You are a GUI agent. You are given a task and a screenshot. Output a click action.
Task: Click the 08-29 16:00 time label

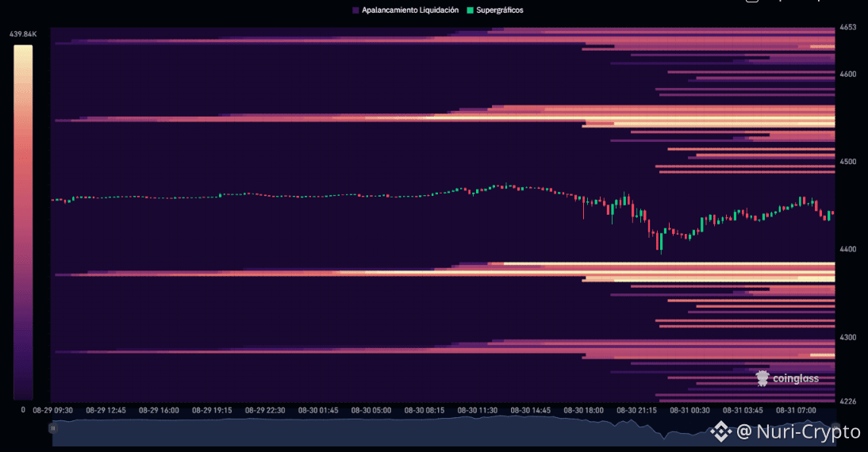(x=159, y=411)
